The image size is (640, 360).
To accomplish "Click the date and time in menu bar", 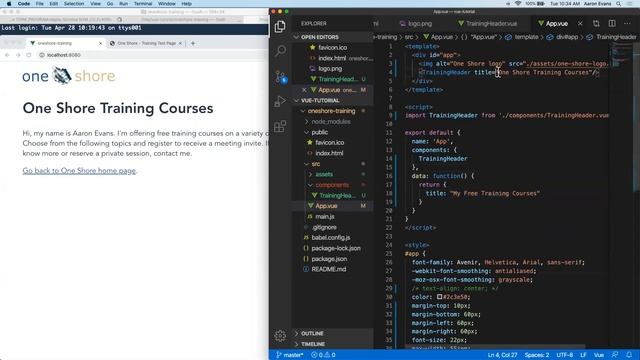I will pyautogui.click(x=565, y=4).
